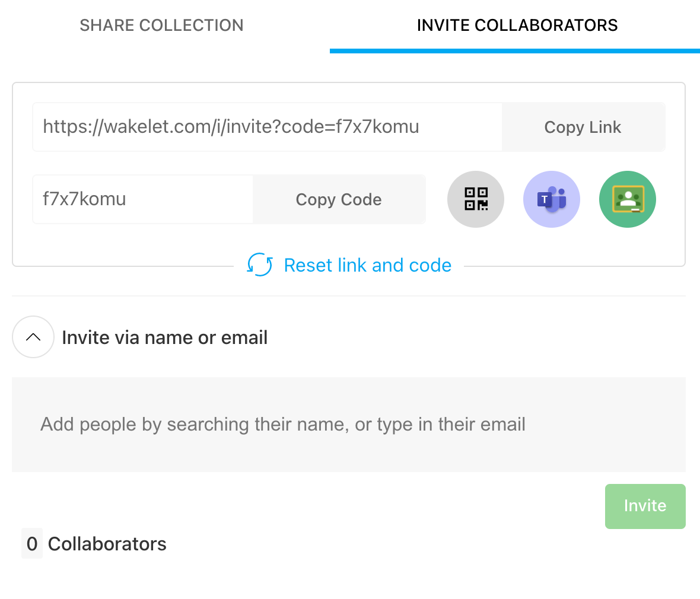Open the QR code invite option
This screenshot has width=700, height=599.
(475, 199)
